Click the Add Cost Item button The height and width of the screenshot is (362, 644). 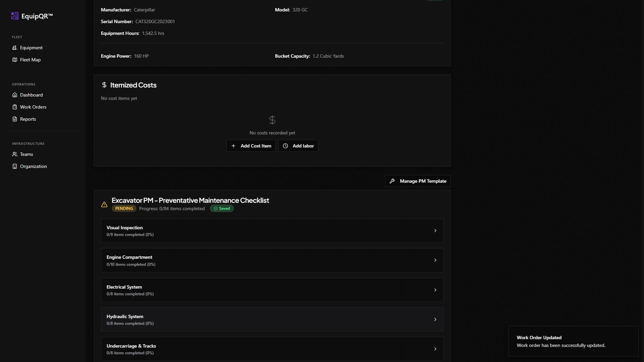pos(251,146)
